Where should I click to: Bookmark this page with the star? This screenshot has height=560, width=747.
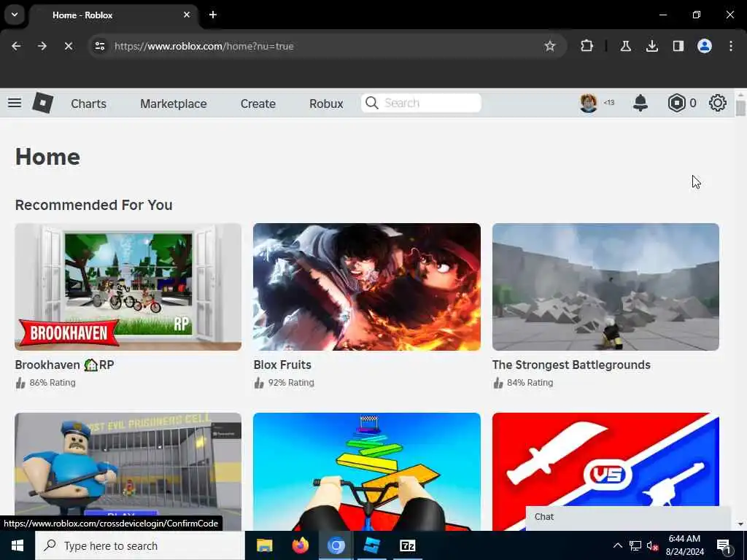(550, 46)
